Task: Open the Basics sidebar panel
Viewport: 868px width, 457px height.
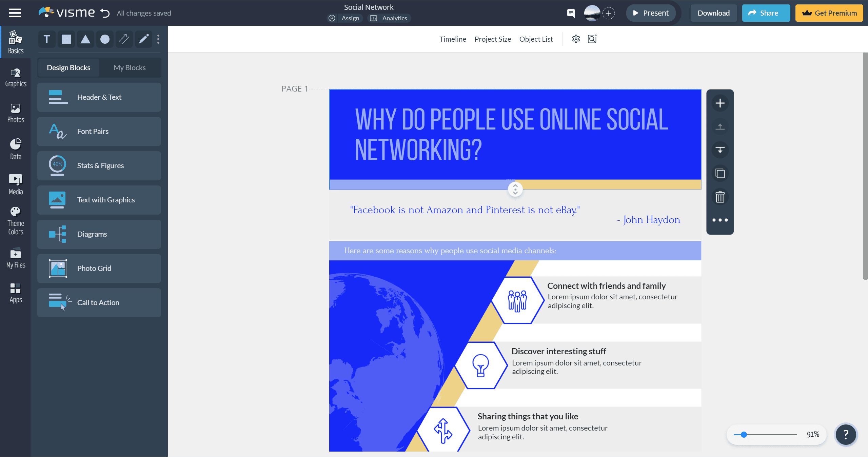Action: 16,42
